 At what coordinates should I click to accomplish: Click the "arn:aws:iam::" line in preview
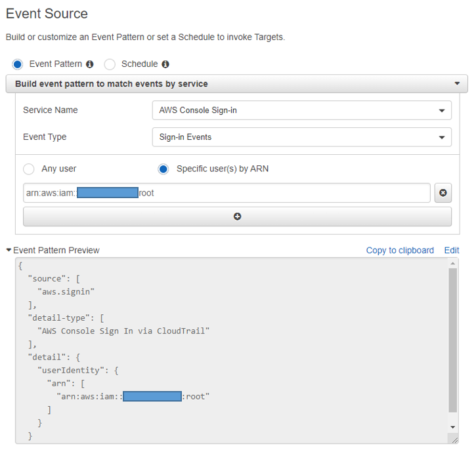pos(133,396)
